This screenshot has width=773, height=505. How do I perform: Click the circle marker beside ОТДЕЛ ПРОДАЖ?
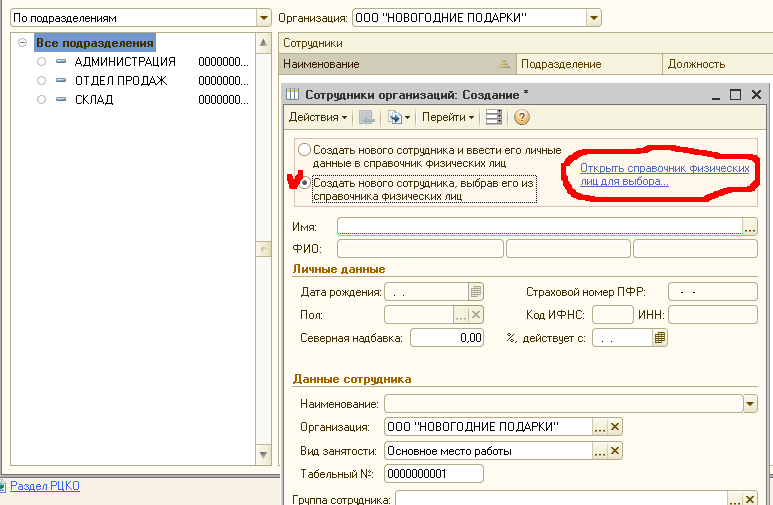(41, 80)
